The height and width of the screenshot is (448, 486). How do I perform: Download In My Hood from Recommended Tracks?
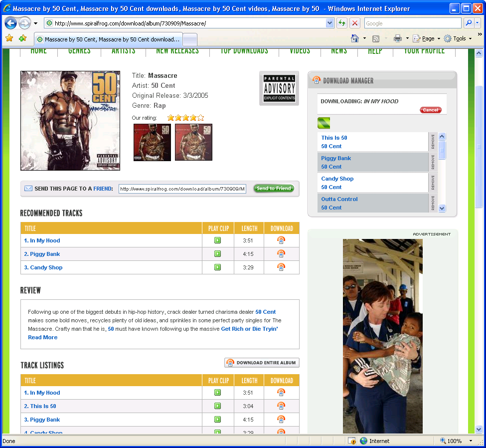click(281, 240)
